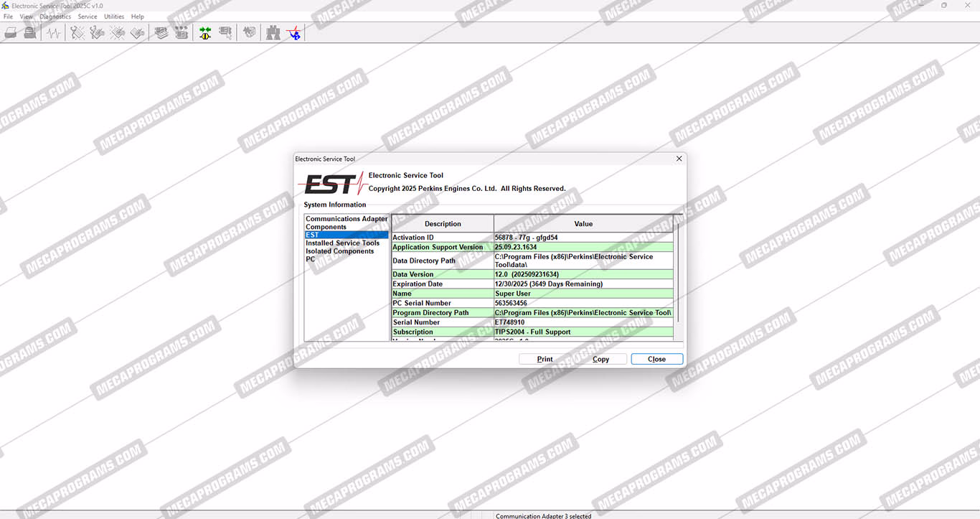Click the Close button in dialog
Image resolution: width=980 pixels, height=519 pixels.
[x=656, y=359]
